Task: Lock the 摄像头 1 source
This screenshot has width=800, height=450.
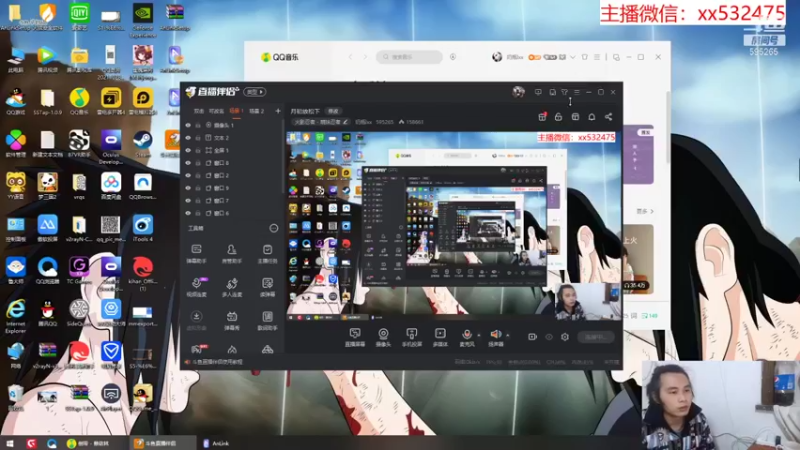Action: 198,125
